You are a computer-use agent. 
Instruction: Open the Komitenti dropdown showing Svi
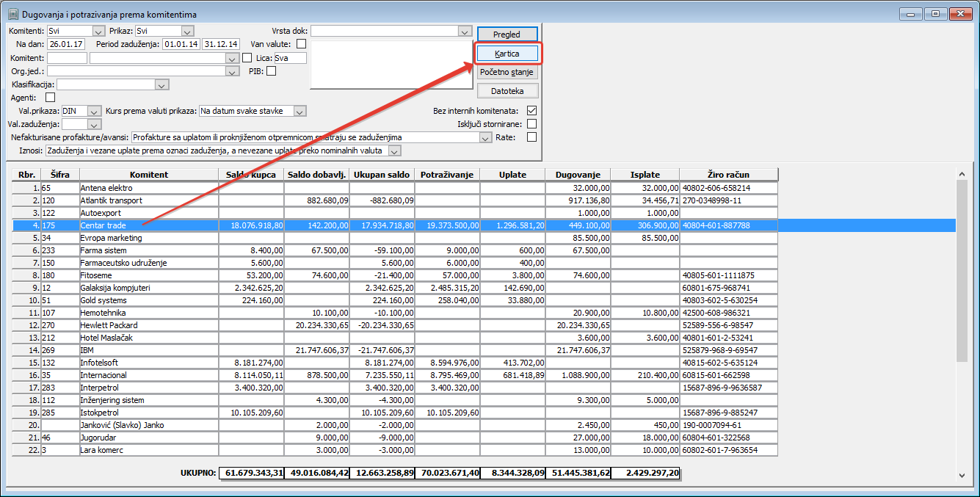[99, 32]
